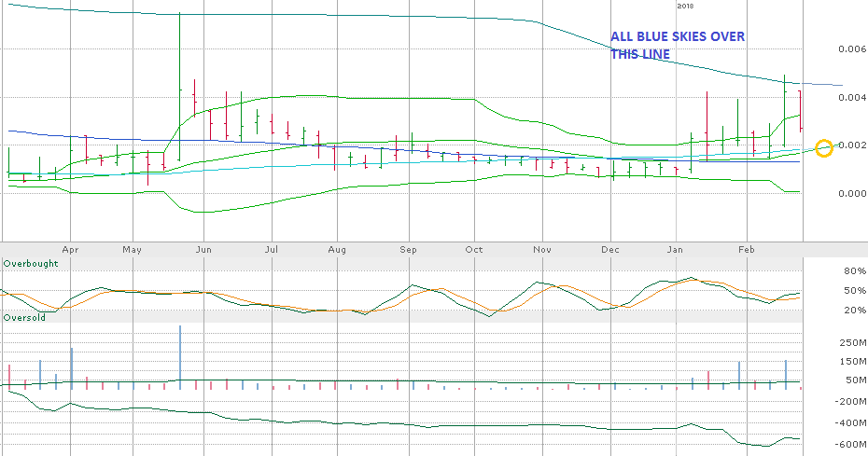Click the 20% oscillator scale label
This screenshot has height=456, width=868.
click(x=854, y=311)
